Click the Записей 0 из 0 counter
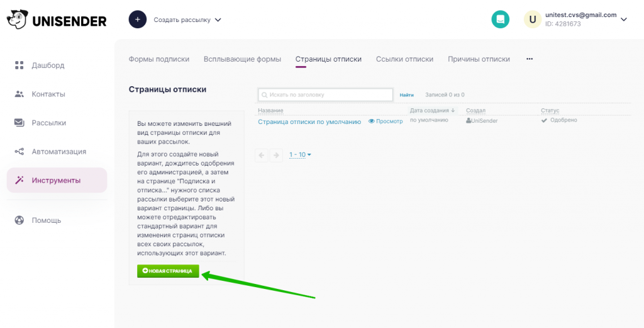 click(x=445, y=95)
